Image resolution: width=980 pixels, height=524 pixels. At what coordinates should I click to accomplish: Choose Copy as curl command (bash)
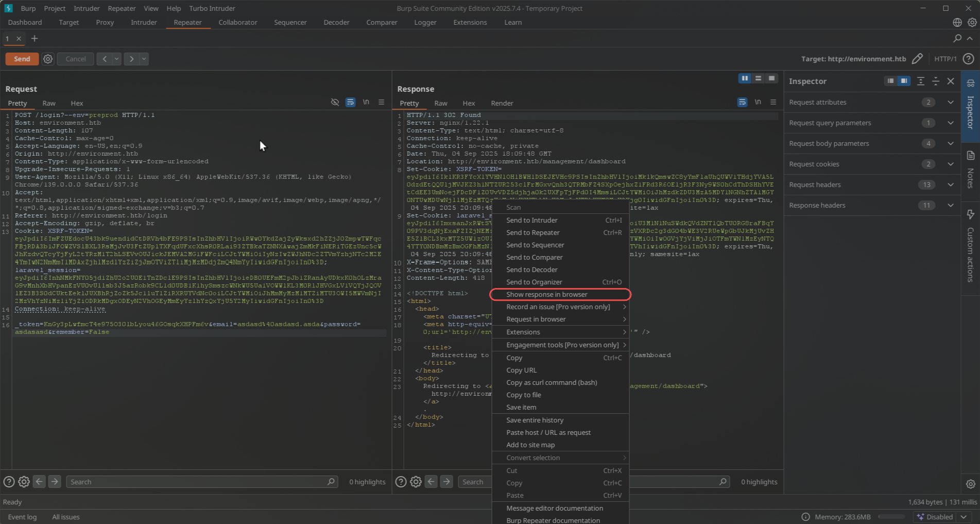(x=552, y=382)
